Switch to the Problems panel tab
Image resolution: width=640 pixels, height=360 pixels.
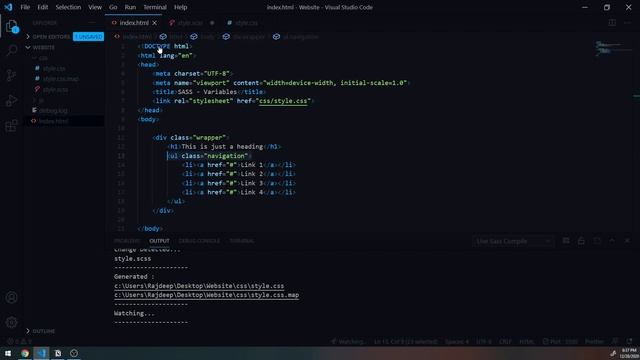click(x=127, y=241)
